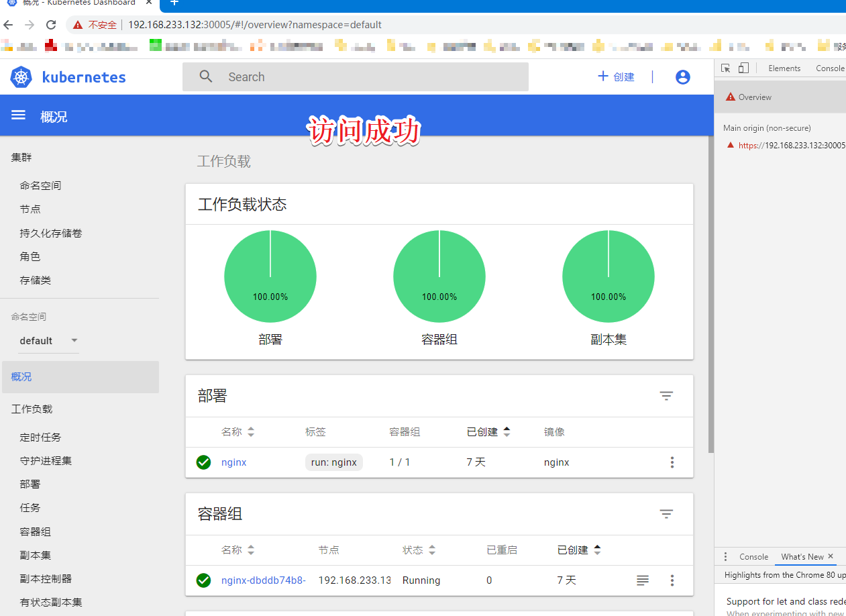This screenshot has width=846, height=616.
Task: Click the Kubernetes logo icon
Action: click(21, 77)
